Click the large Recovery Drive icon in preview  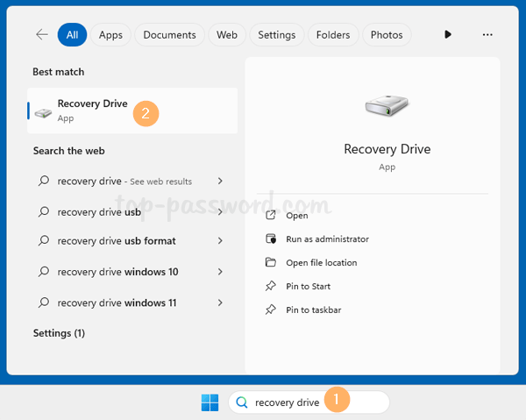[x=387, y=106]
